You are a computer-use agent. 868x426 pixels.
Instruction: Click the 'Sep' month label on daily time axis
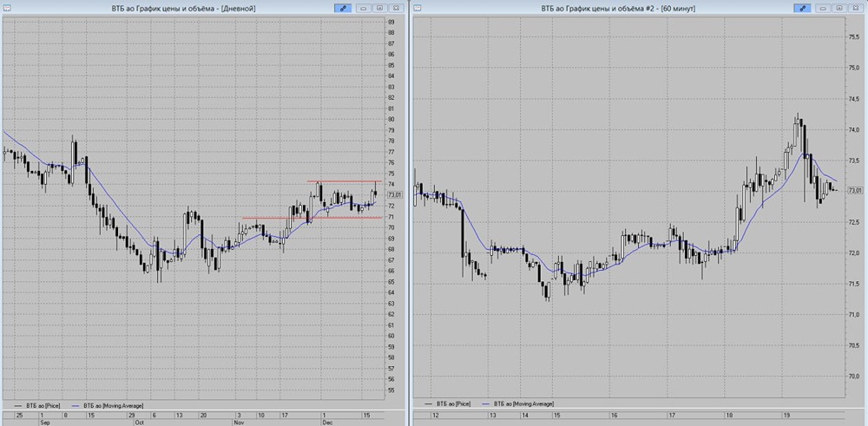(x=43, y=422)
